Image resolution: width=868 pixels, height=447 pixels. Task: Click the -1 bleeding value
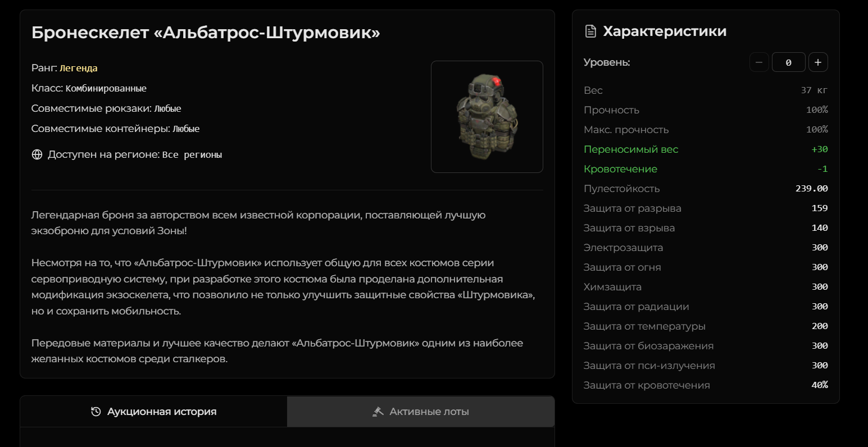click(x=822, y=169)
